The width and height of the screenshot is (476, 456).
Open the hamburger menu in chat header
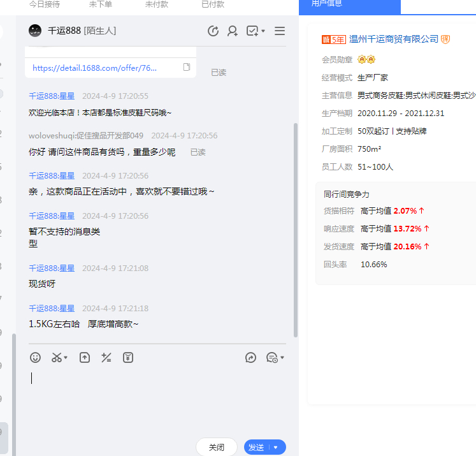pos(279,31)
